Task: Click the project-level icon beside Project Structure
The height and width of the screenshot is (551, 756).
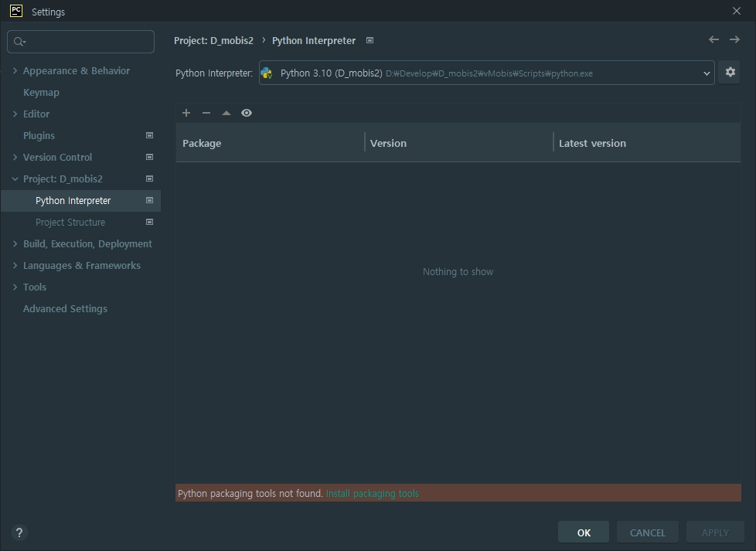Action: 149,223
